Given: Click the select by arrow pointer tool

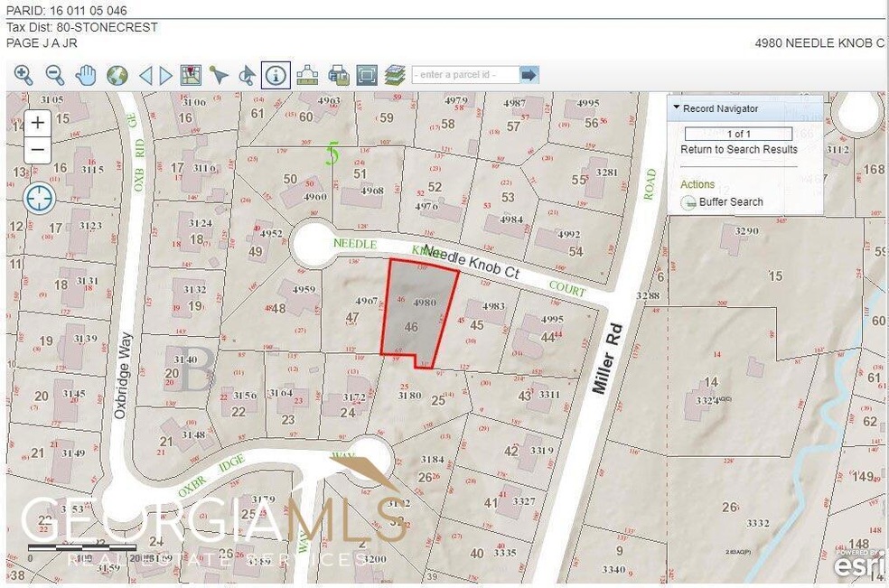Looking at the screenshot, I should click(x=218, y=75).
